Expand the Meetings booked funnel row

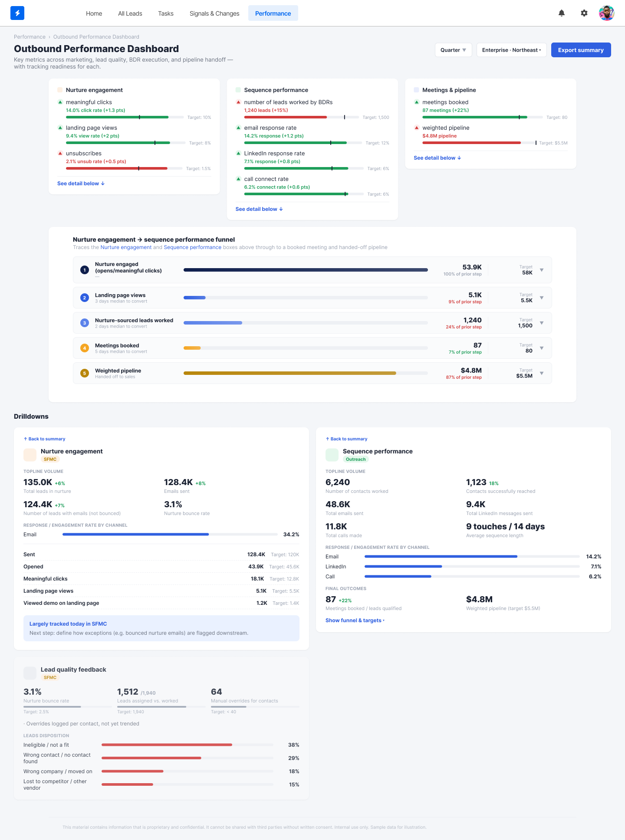tap(542, 348)
